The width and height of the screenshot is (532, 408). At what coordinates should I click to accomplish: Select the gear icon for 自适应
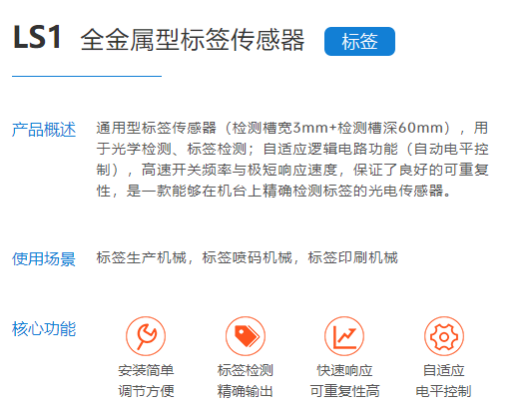(444, 336)
